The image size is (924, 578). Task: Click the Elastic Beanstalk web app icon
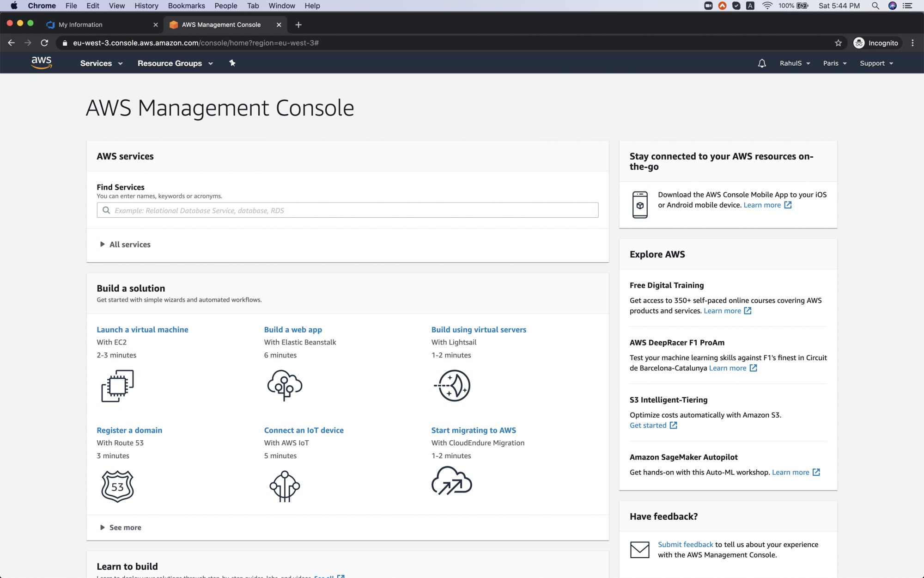click(x=285, y=385)
